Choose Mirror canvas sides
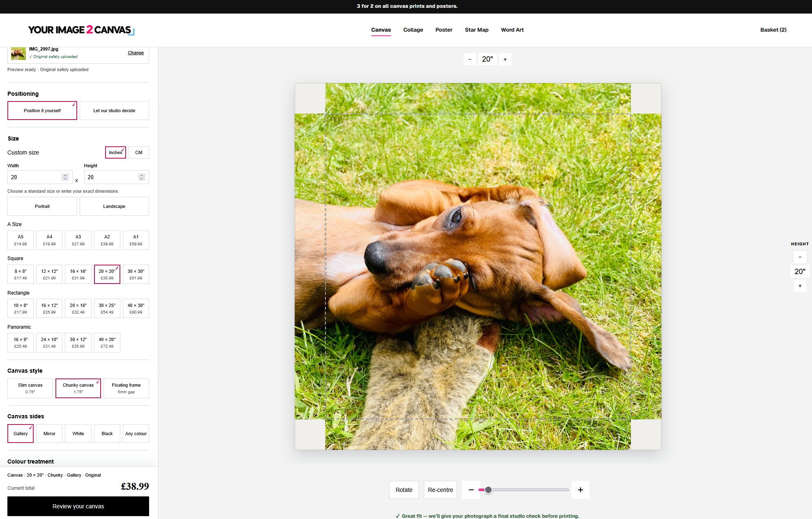812x519 pixels. coord(49,434)
